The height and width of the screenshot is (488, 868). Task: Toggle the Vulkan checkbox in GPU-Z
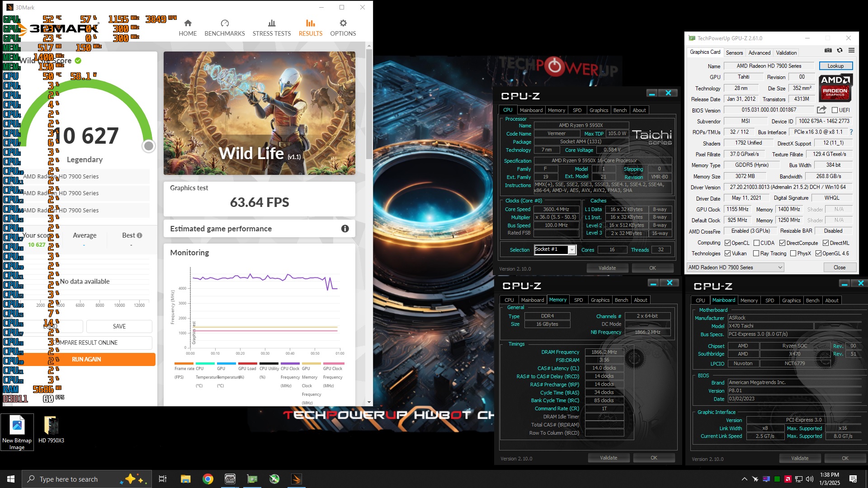tap(728, 253)
